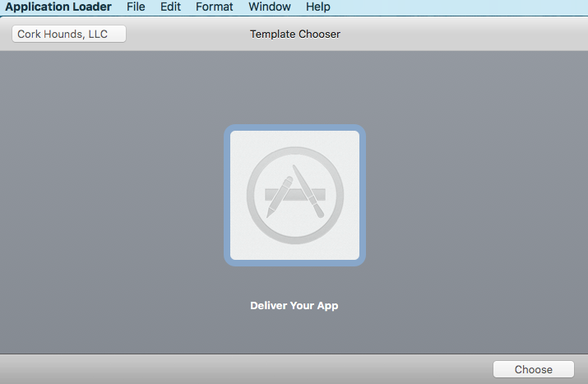Open the Cork Hounds, LLC account dropdown
The height and width of the screenshot is (384, 588).
click(x=69, y=34)
